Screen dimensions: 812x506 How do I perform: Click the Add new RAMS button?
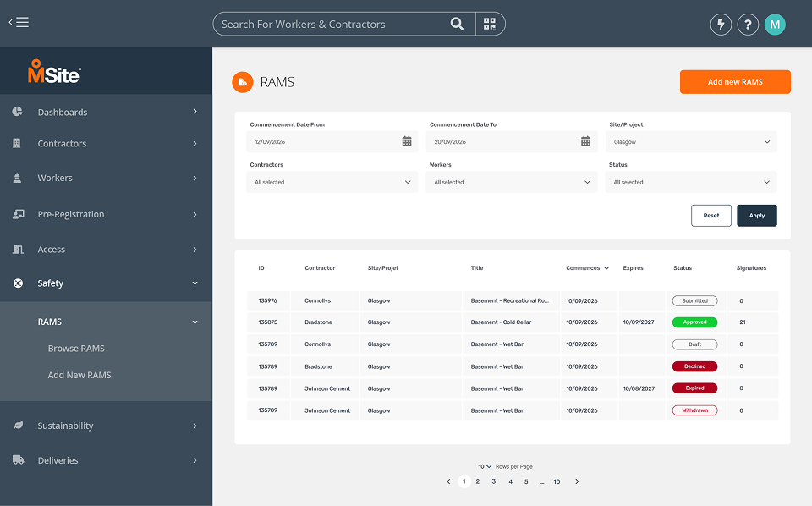click(x=735, y=82)
